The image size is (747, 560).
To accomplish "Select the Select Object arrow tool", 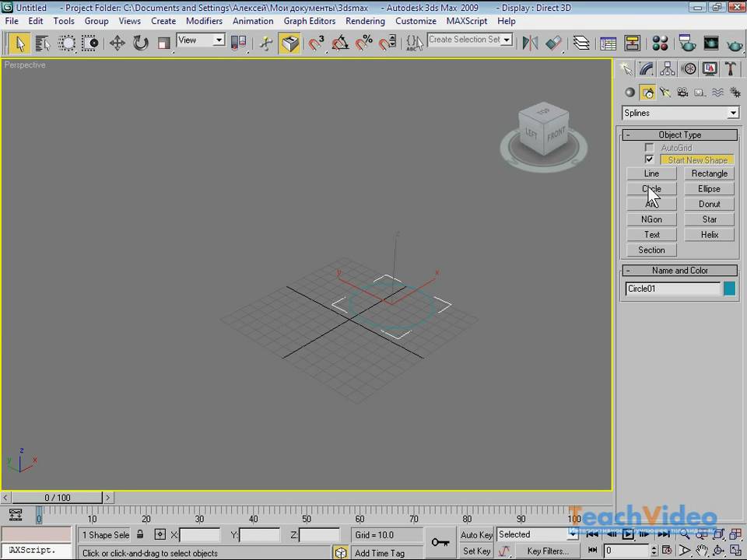I will pos(20,44).
